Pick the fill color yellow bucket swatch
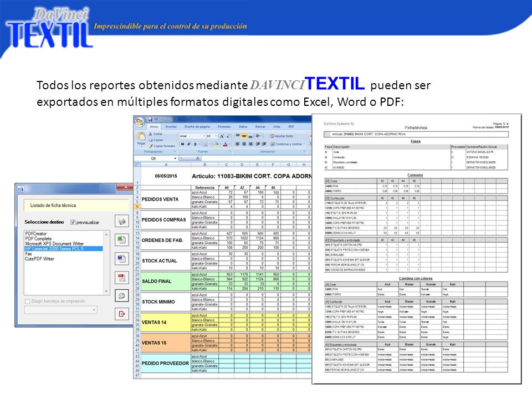This screenshot has height=399, width=532. 216,144
